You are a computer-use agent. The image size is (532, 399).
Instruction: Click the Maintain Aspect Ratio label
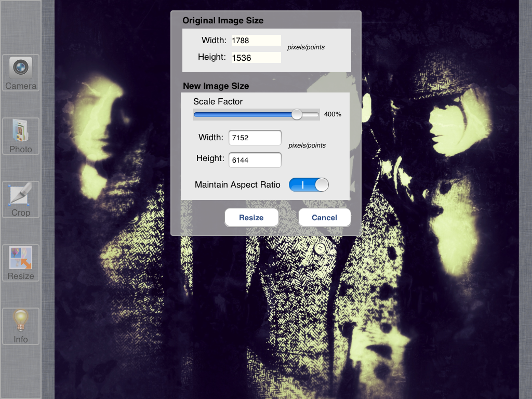pyautogui.click(x=237, y=184)
